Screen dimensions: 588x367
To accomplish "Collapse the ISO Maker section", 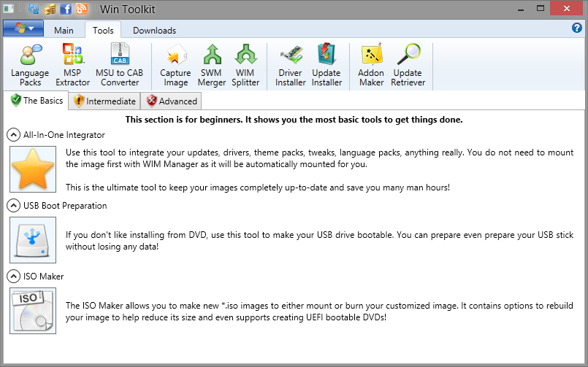I will [x=13, y=277].
